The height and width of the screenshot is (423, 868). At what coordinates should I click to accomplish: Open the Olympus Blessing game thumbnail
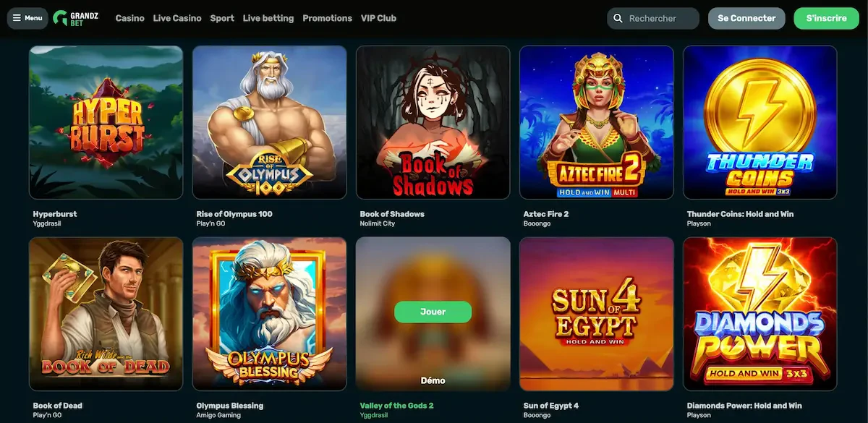pos(270,314)
